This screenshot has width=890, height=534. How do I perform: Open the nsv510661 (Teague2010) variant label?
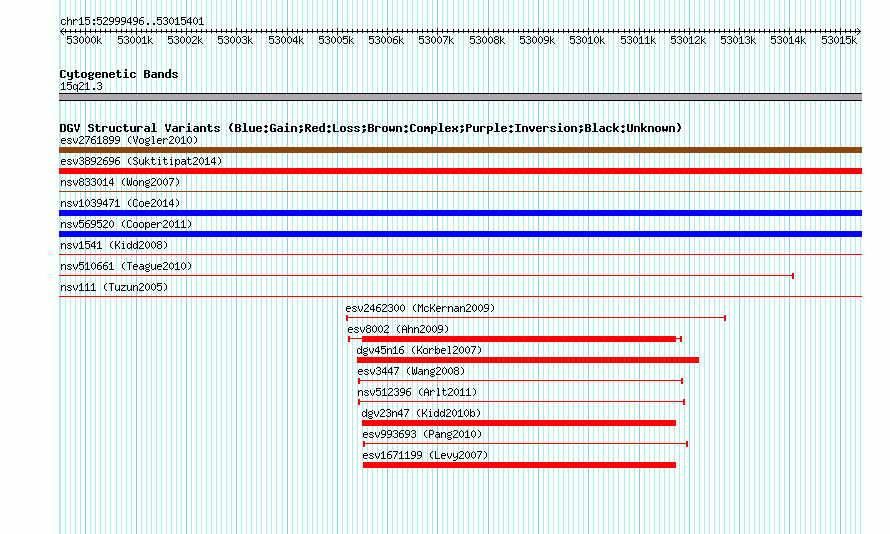point(126,266)
